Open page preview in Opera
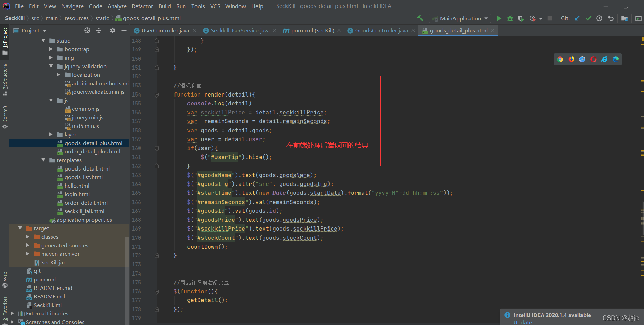The width and height of the screenshot is (644, 325). click(x=593, y=59)
